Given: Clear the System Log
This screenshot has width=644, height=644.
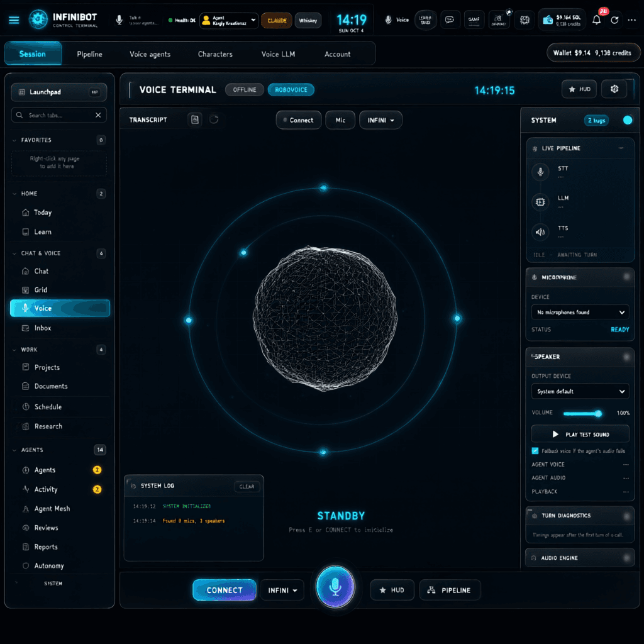Looking at the screenshot, I should click(x=247, y=486).
